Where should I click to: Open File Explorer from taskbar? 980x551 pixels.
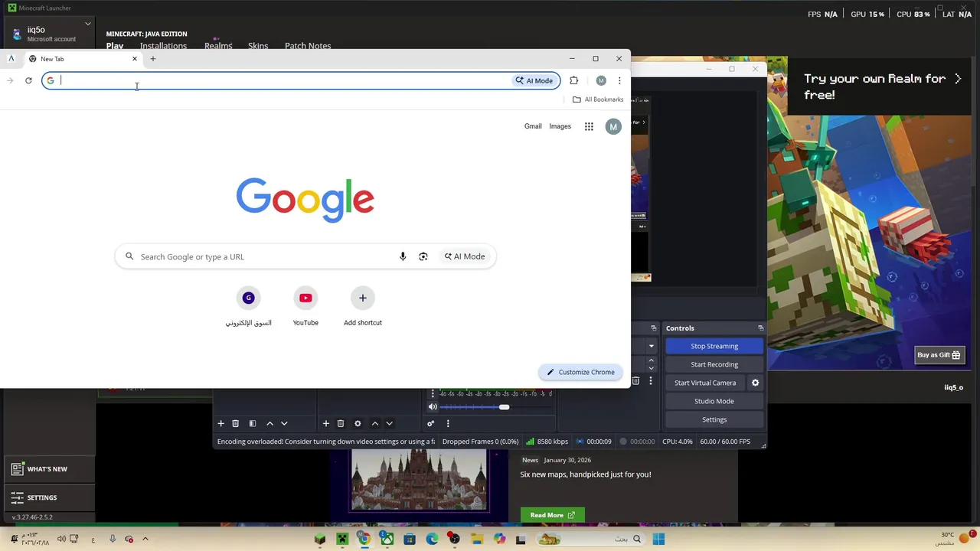tap(477, 540)
